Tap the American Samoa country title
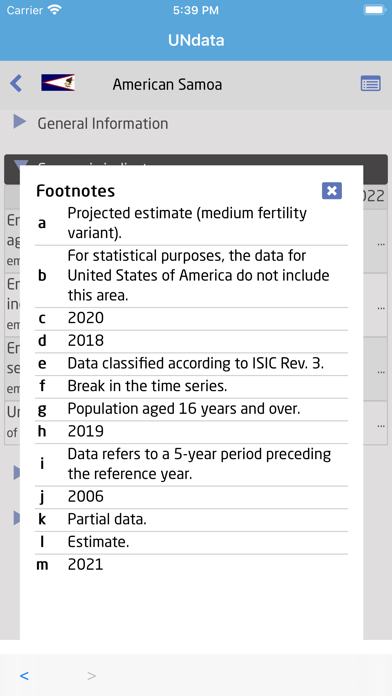 click(x=167, y=84)
